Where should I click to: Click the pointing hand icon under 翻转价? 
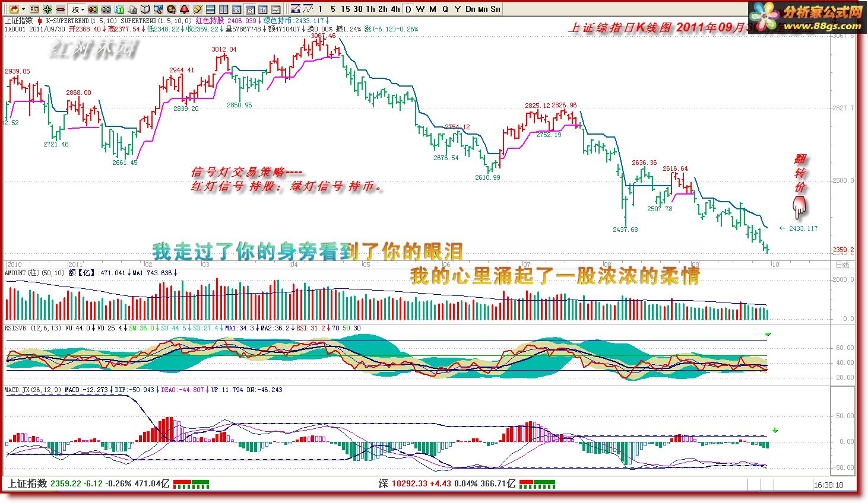(x=800, y=208)
